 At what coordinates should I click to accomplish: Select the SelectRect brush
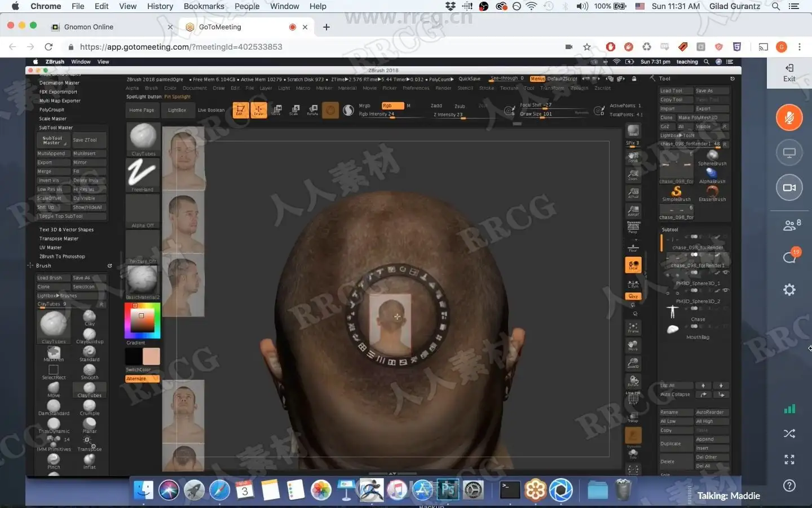tap(54, 371)
